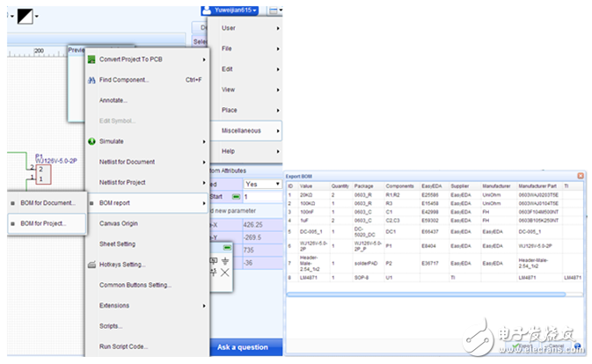Click Run Script Code option
The height and width of the screenshot is (364, 592).
tap(125, 346)
